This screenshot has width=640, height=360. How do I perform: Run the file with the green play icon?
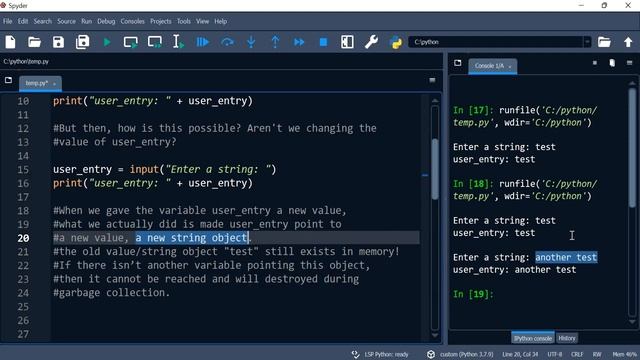coord(107,42)
